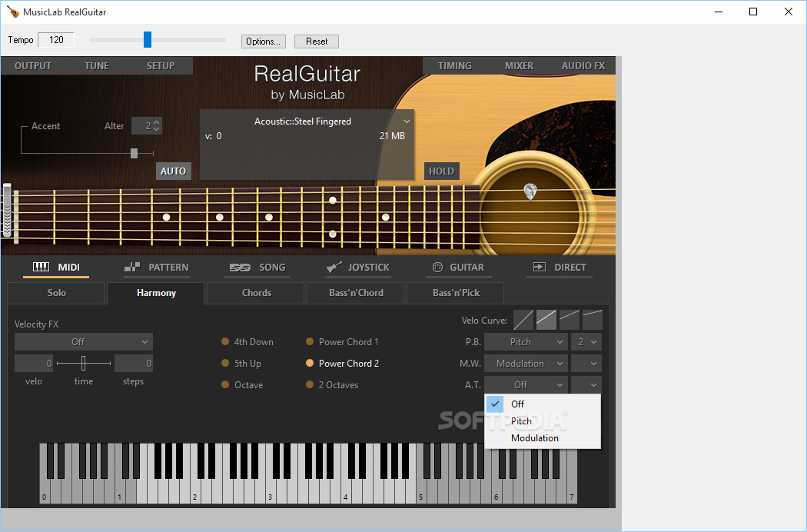807x532 pixels.
Task: Open the MIXER panel
Action: click(x=519, y=65)
